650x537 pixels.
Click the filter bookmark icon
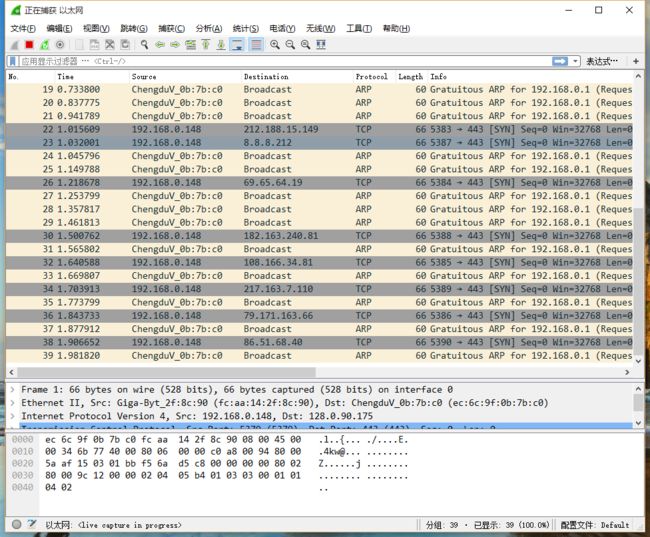coord(13,61)
